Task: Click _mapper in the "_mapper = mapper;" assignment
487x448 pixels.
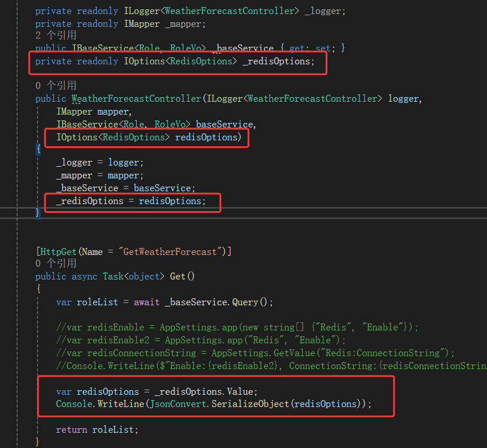Action: pos(74,175)
